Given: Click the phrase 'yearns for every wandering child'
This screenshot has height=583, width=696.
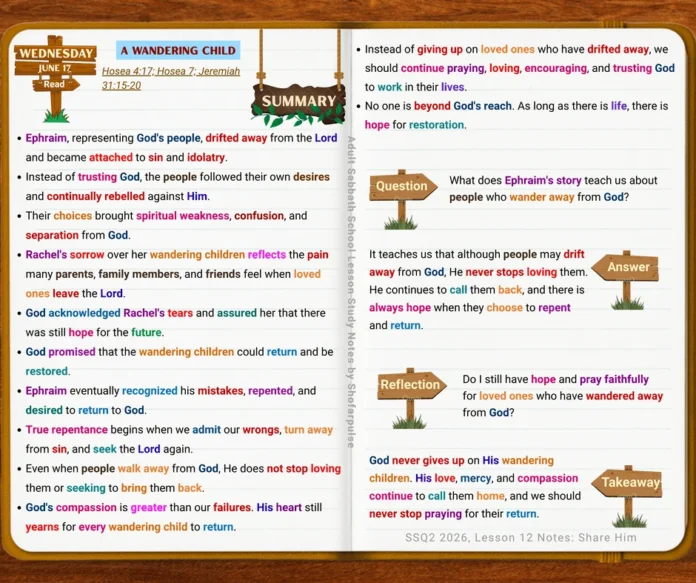Looking at the screenshot, I should click(107, 527).
